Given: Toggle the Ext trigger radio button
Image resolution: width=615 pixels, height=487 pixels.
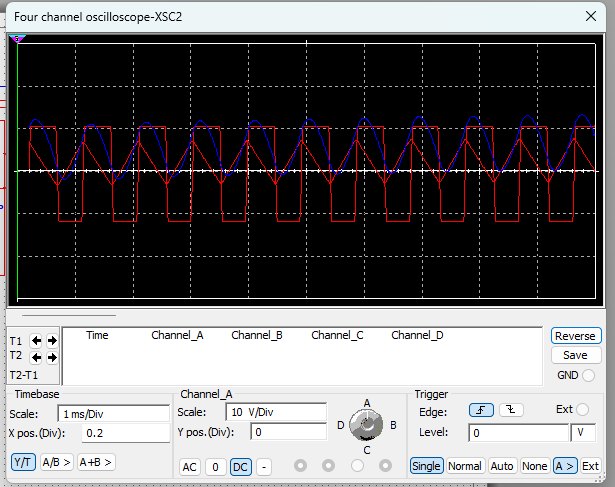Looking at the screenshot, I should pyautogui.click(x=582, y=409).
